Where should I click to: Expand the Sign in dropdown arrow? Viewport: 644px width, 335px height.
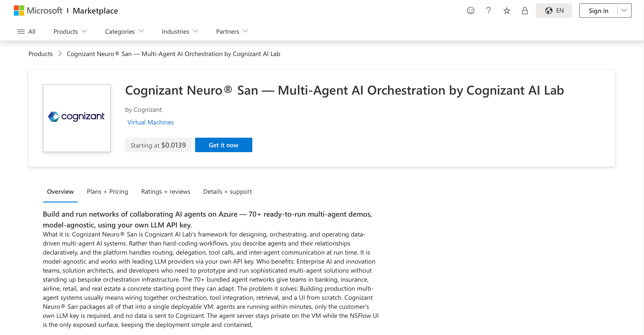click(x=624, y=11)
